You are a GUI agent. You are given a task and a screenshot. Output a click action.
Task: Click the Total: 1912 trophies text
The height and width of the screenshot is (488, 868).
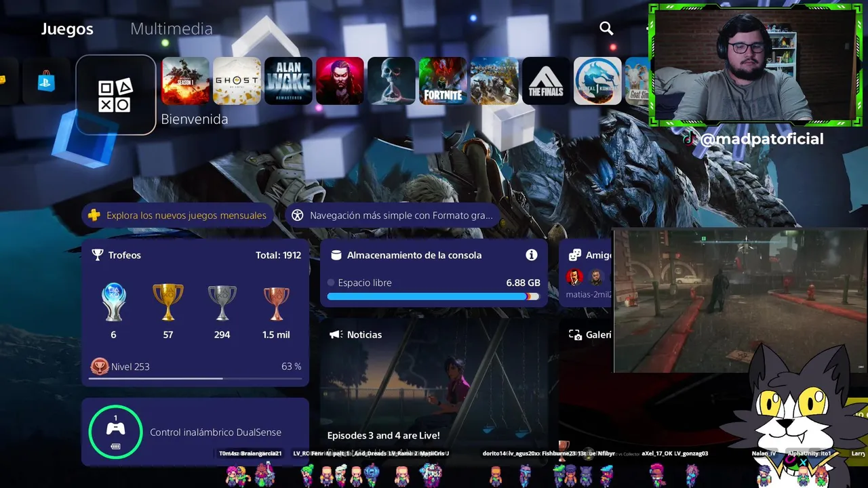click(278, 255)
